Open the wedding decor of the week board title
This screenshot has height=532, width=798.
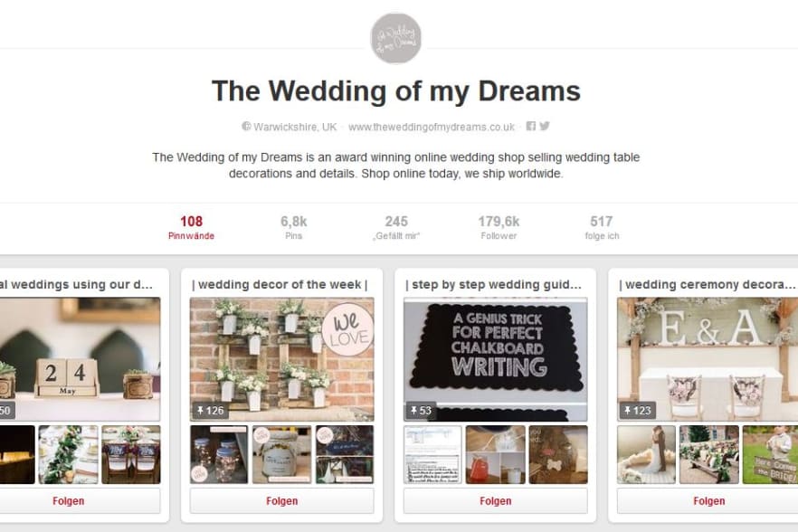pos(280,285)
